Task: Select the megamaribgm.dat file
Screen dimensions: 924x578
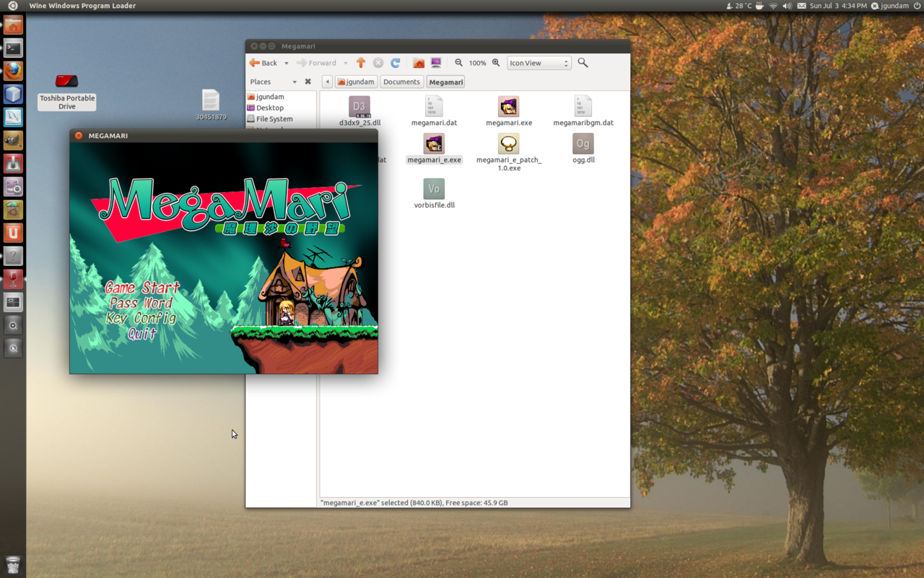Action: [x=583, y=111]
